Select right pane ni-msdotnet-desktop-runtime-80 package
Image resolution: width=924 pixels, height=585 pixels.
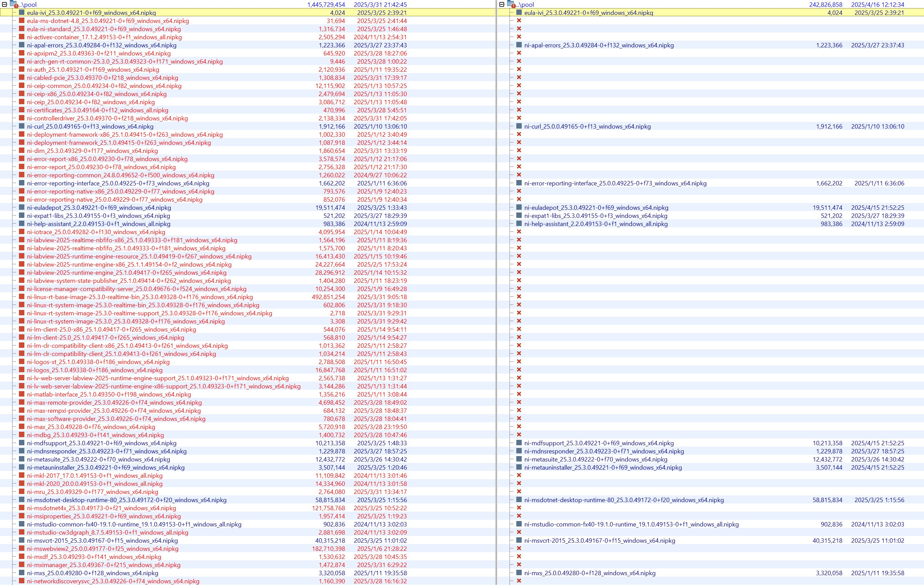coord(624,500)
